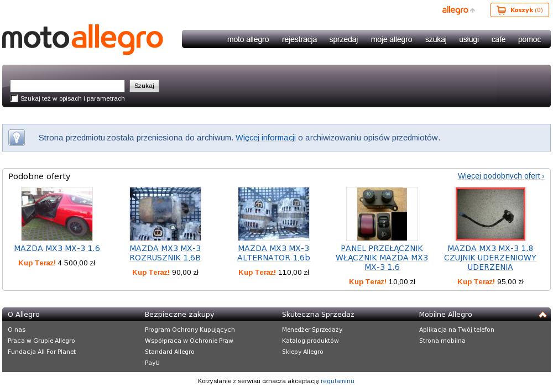Click the Szukaj search button
Screen dimensions: 553x392
[144, 86]
